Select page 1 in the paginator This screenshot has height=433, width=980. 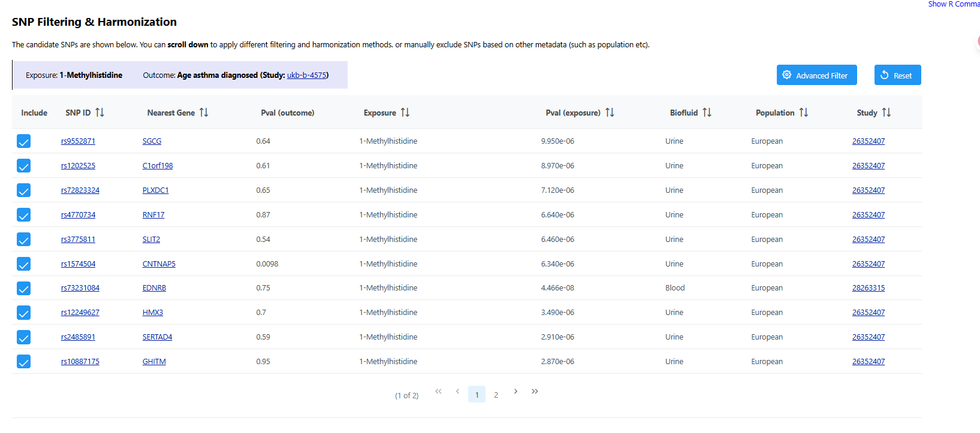pyautogui.click(x=477, y=395)
